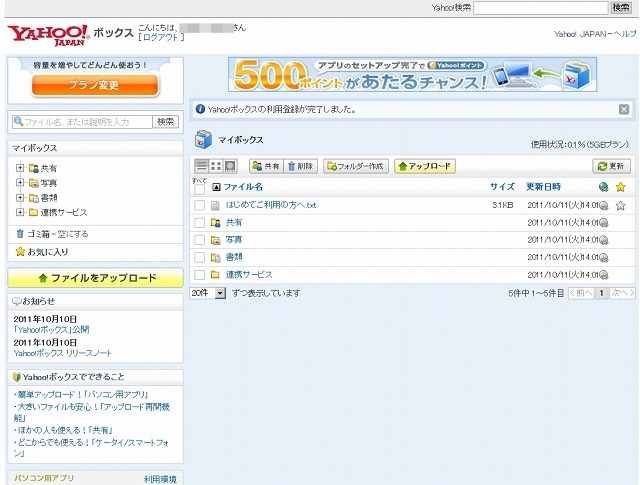
Task: Check the box for 写真 folder row
Action: coord(199,240)
